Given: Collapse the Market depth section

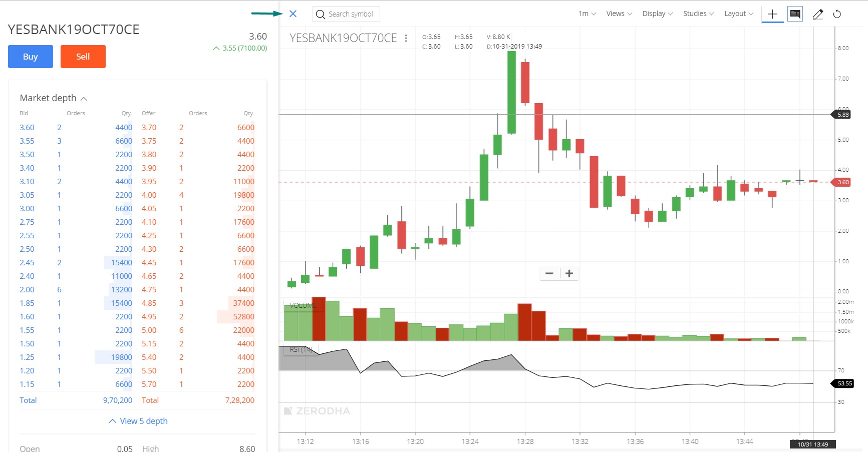Looking at the screenshot, I should tap(54, 98).
